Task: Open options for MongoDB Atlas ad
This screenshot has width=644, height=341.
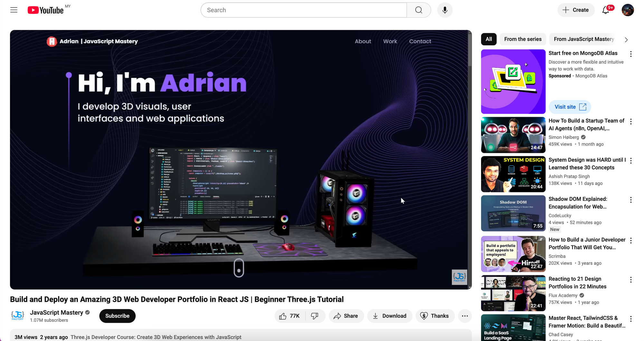Action: [x=631, y=54]
